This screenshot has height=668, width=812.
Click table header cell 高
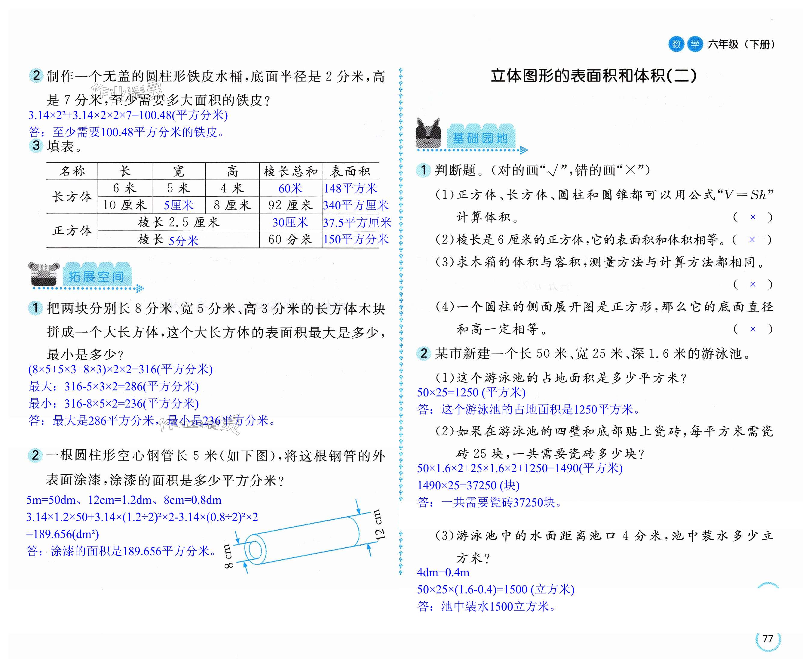tap(232, 171)
